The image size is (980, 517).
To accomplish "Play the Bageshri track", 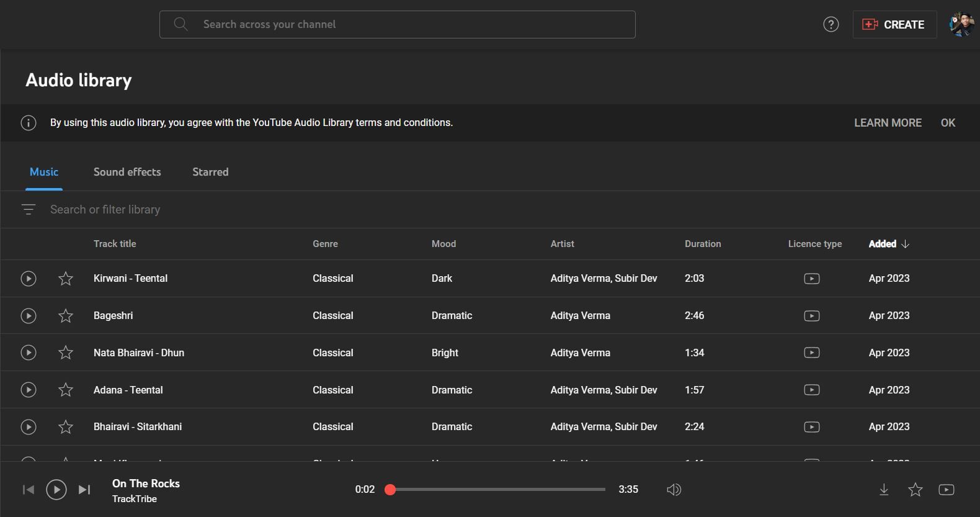I will coord(29,316).
